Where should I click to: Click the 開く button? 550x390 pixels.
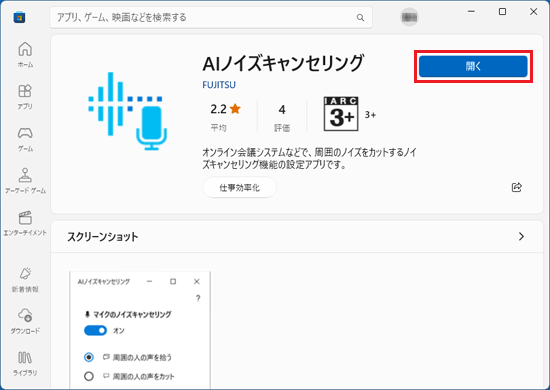click(x=473, y=66)
